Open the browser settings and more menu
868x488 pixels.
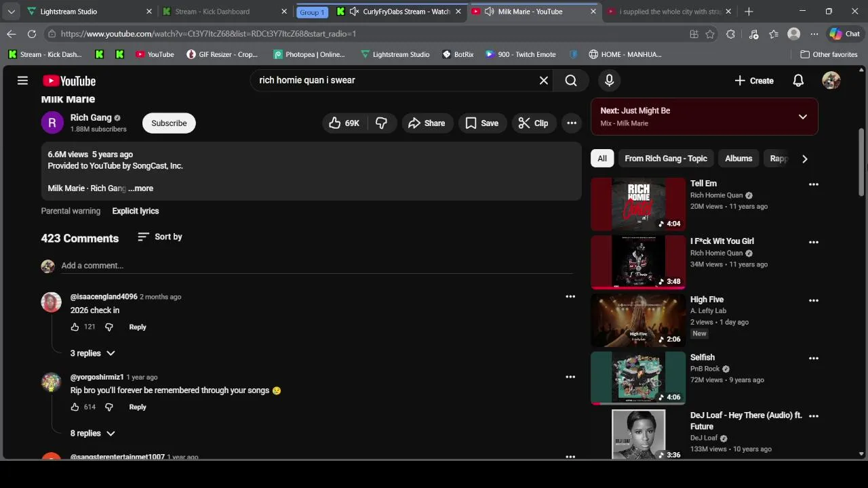click(814, 34)
